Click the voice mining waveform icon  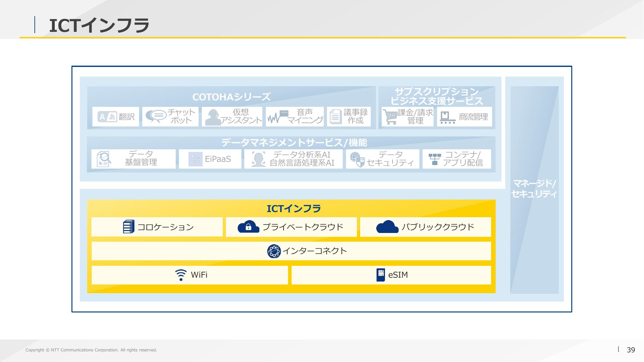[x=278, y=117]
